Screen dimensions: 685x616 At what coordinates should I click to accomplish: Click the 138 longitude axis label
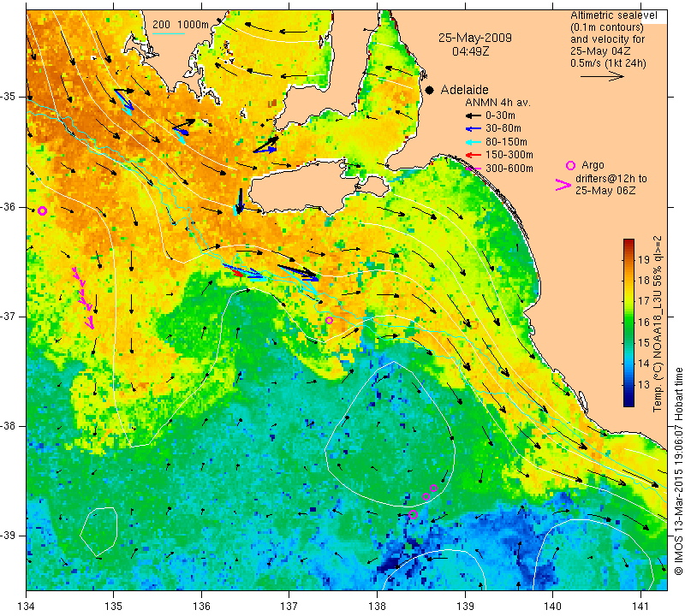(377, 607)
